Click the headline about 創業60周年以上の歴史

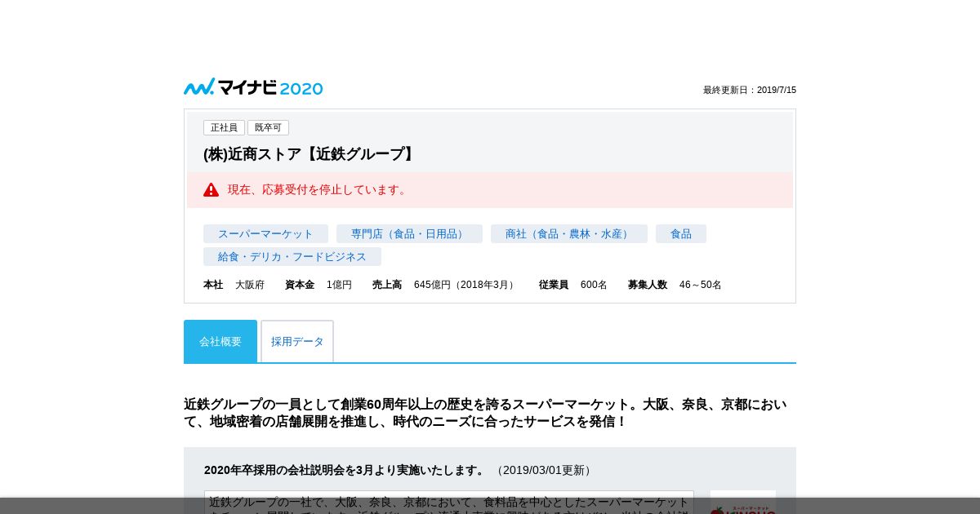click(487, 413)
